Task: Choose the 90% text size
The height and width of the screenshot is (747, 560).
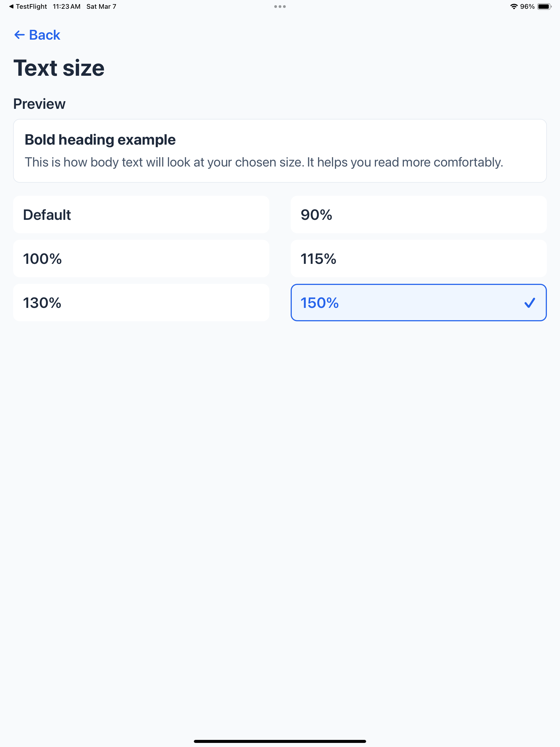Action: [418, 215]
